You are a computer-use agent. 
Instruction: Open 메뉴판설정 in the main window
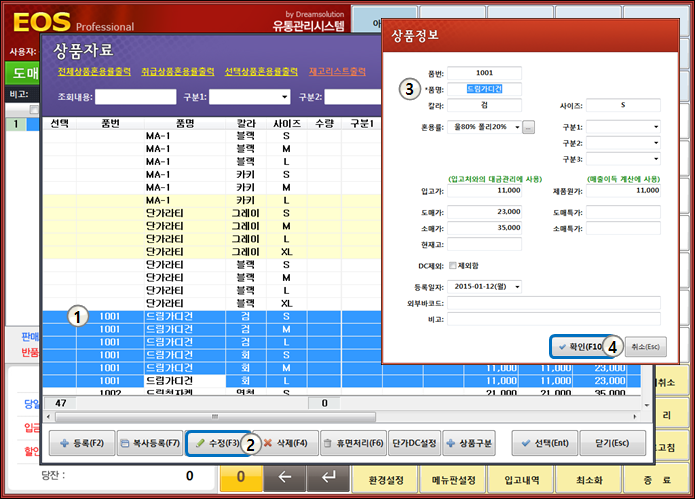coord(453,480)
